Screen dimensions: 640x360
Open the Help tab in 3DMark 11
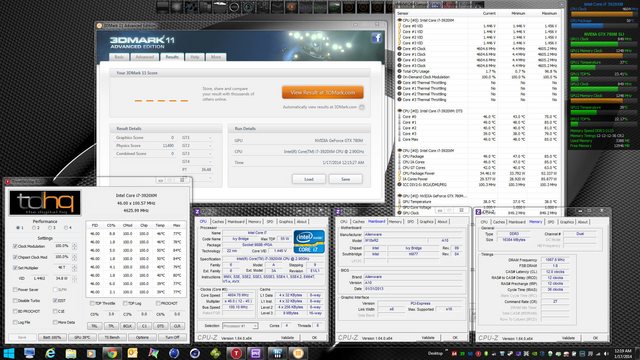[x=195, y=57]
